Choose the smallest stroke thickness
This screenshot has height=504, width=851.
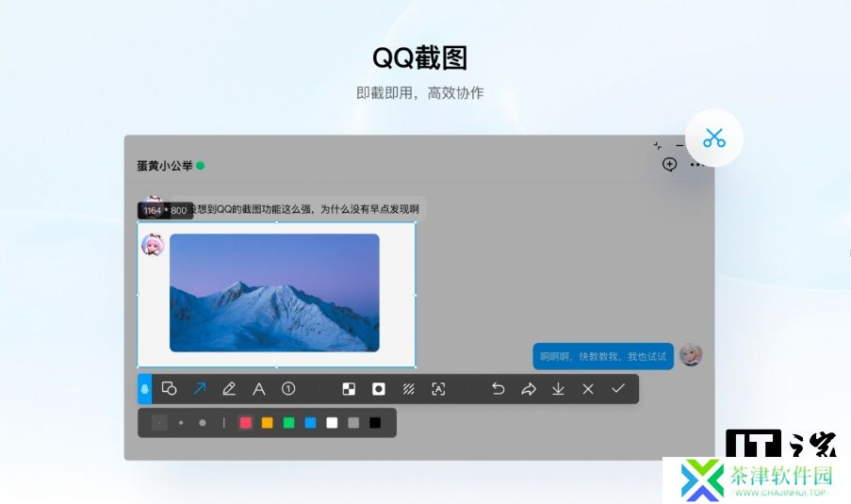[x=159, y=423]
